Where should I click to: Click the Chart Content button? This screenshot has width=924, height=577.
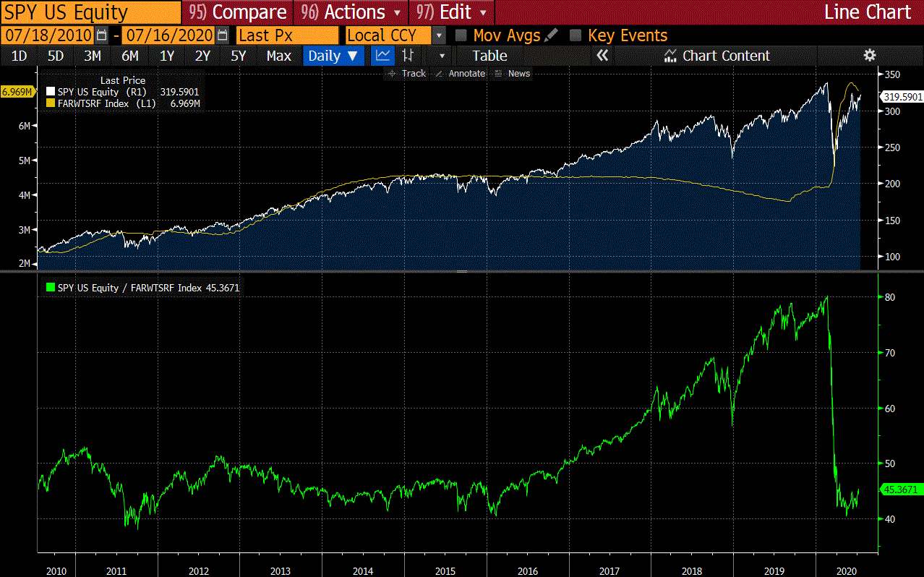(716, 56)
